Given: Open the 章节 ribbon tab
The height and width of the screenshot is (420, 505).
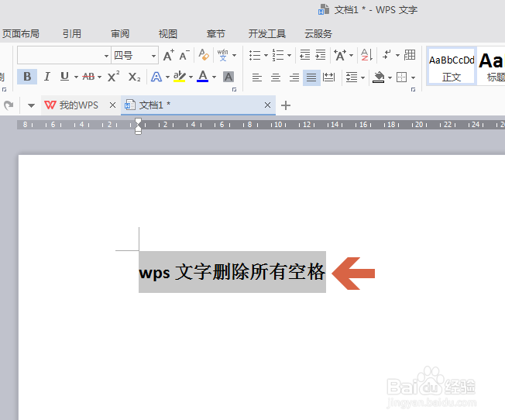Looking at the screenshot, I should point(216,33).
